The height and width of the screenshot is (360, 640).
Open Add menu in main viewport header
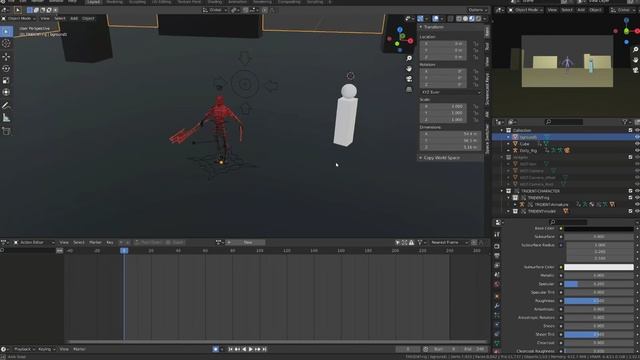coord(74,18)
